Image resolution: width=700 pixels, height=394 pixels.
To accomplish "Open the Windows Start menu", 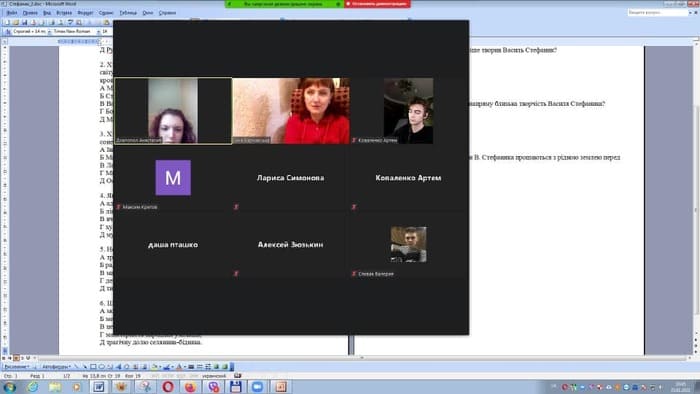I will [x=9, y=387].
